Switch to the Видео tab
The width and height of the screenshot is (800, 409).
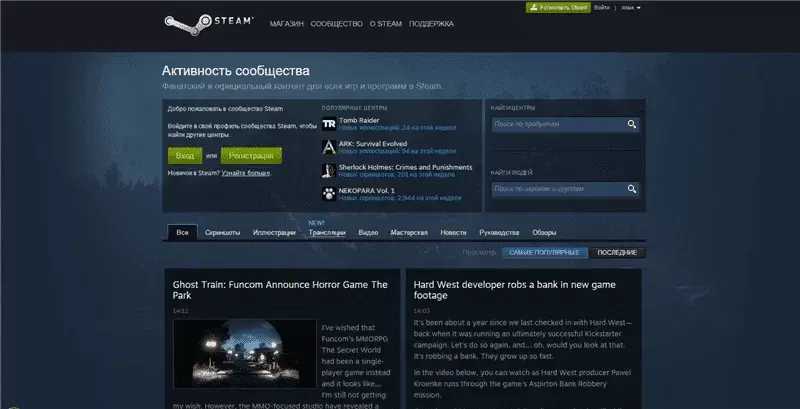(368, 233)
